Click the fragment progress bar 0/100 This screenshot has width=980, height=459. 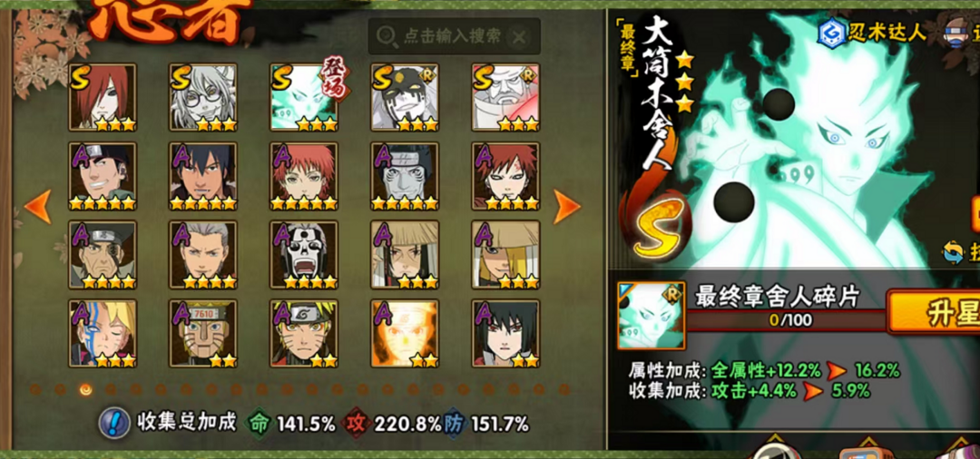click(x=787, y=320)
